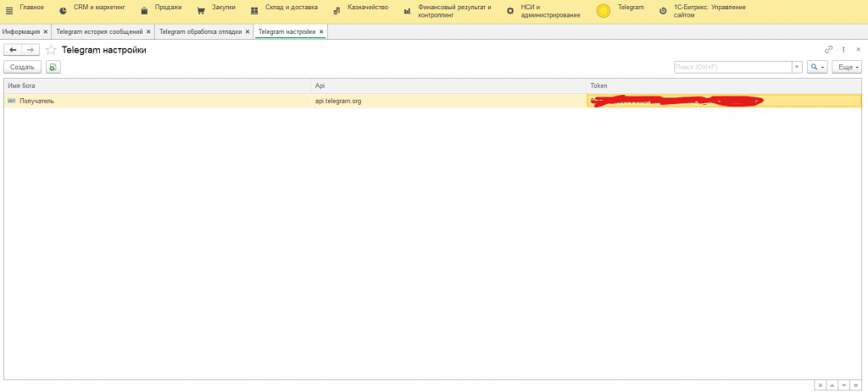Switch to Telegram история сообщений tab

pyautogui.click(x=100, y=31)
